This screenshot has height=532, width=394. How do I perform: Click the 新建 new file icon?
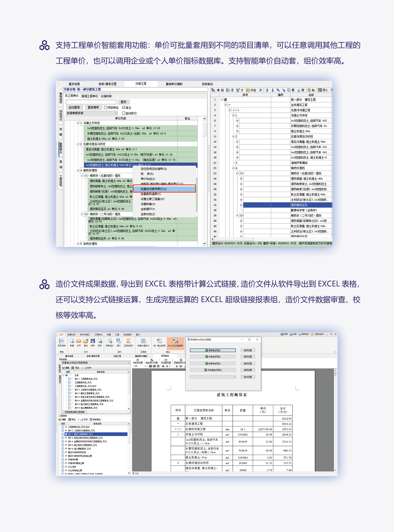point(72,341)
